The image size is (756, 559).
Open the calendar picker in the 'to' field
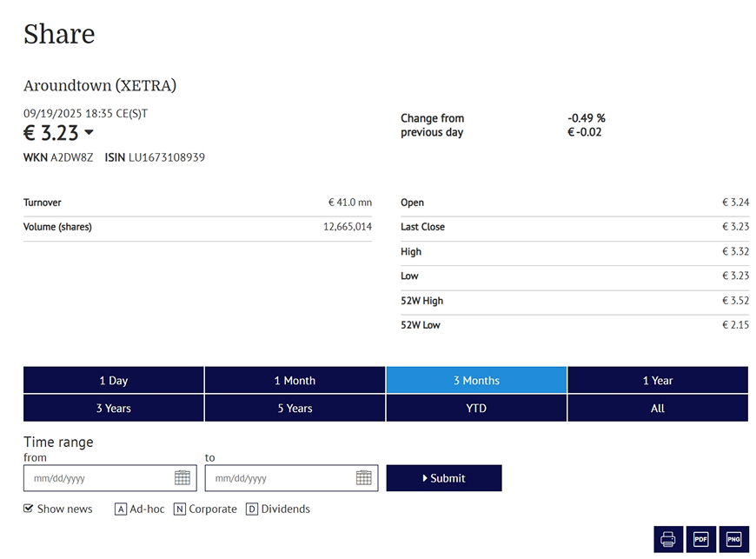pos(361,478)
